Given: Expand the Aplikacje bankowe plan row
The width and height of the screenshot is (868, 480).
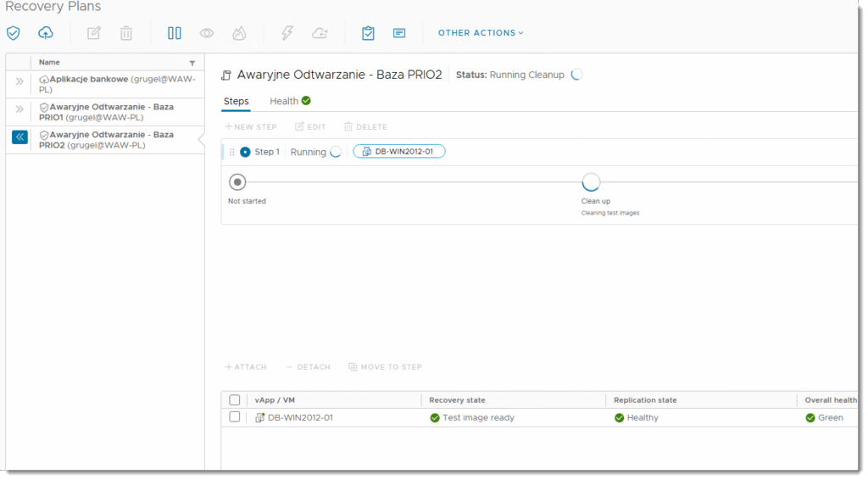Looking at the screenshot, I should (19, 82).
